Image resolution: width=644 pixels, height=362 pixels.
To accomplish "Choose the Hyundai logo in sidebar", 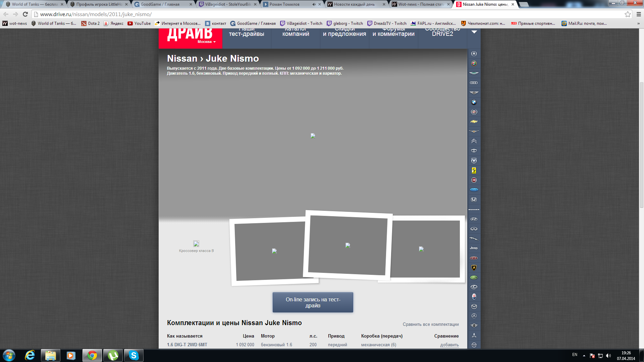I will click(474, 219).
